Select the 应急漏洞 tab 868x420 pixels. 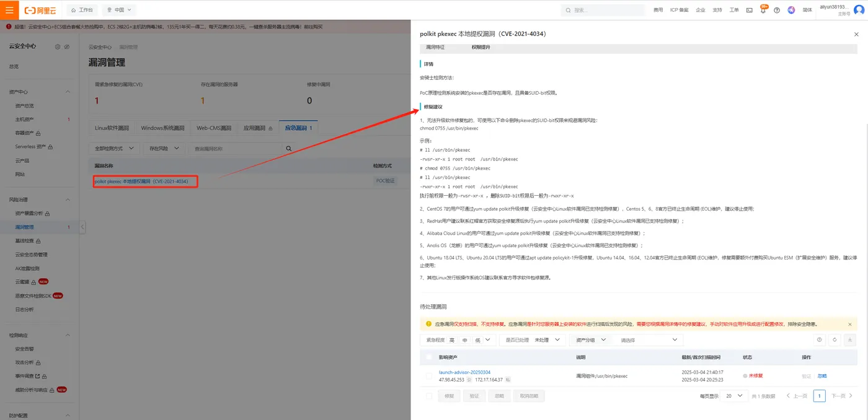[x=298, y=128]
